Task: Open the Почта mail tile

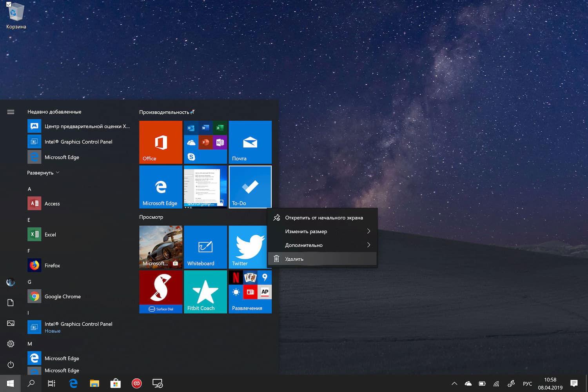Action: click(x=250, y=142)
